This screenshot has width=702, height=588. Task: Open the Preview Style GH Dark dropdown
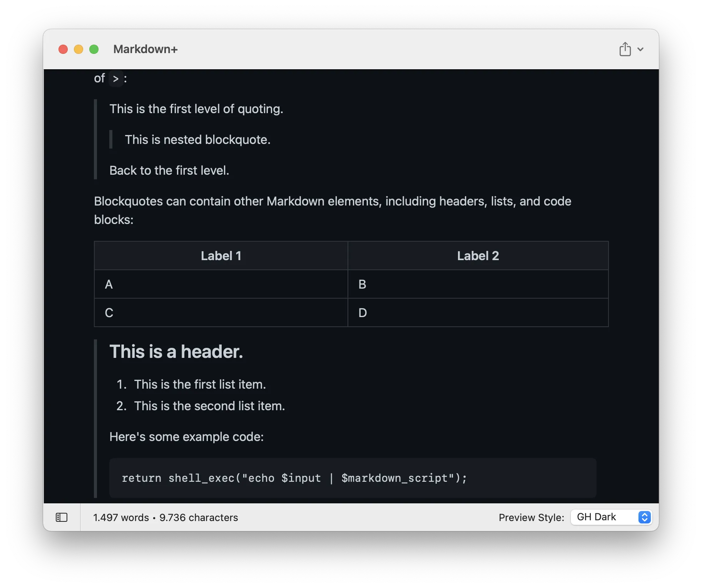[610, 517]
